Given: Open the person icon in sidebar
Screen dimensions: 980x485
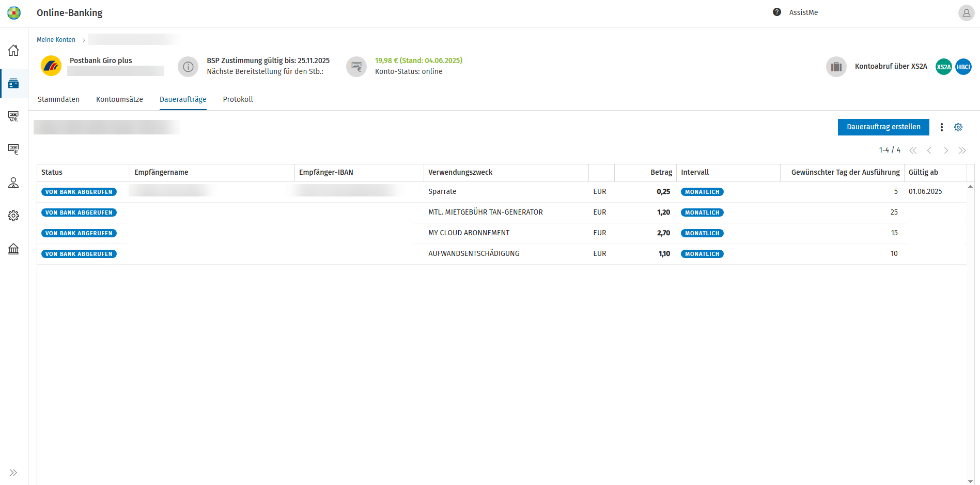Looking at the screenshot, I should pyautogui.click(x=13, y=183).
